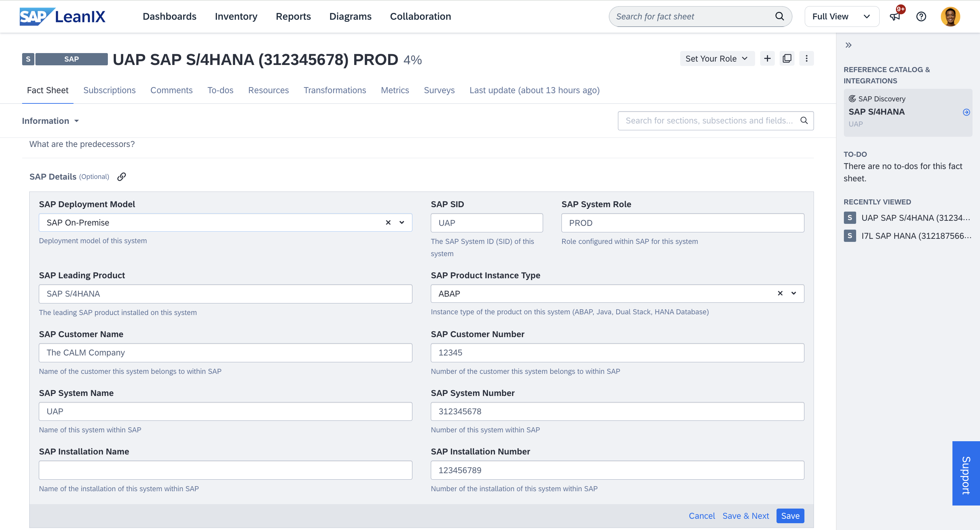Click the SAP Discovery icon

(x=852, y=98)
